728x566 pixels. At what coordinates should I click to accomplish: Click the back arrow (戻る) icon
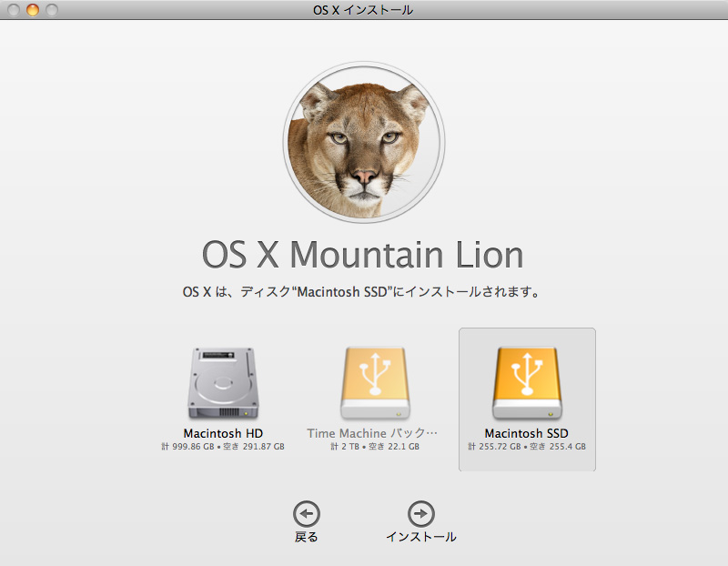pyautogui.click(x=307, y=514)
